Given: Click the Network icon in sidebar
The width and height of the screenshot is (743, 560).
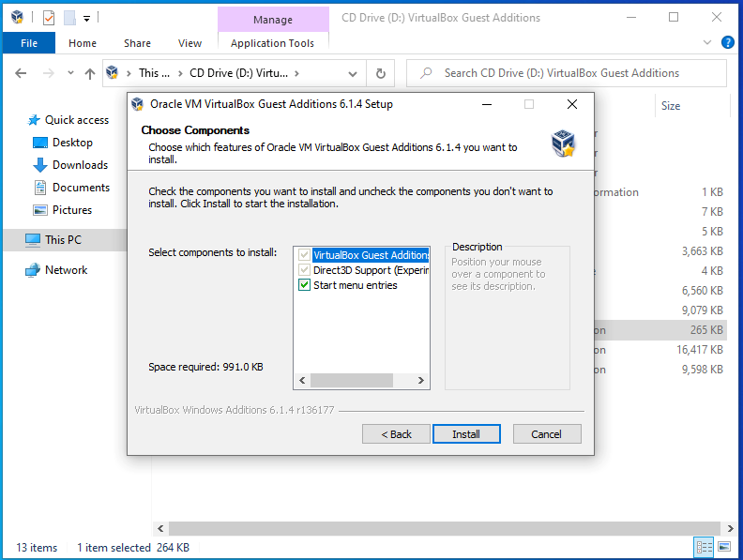Looking at the screenshot, I should (x=33, y=270).
